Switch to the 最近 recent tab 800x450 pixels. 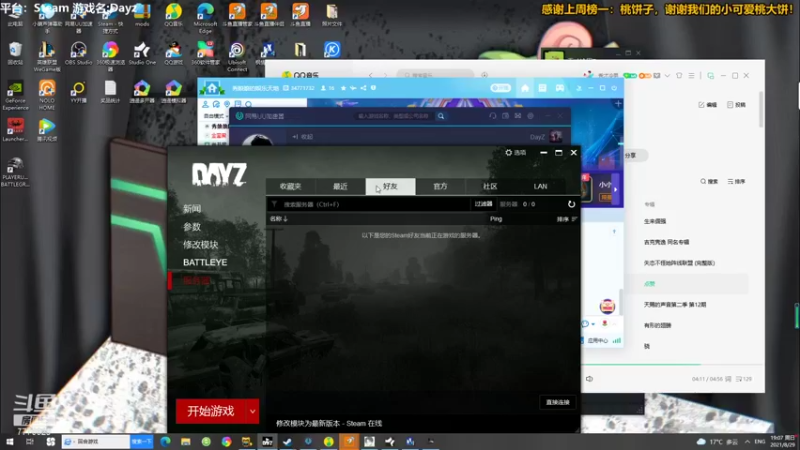(340, 187)
